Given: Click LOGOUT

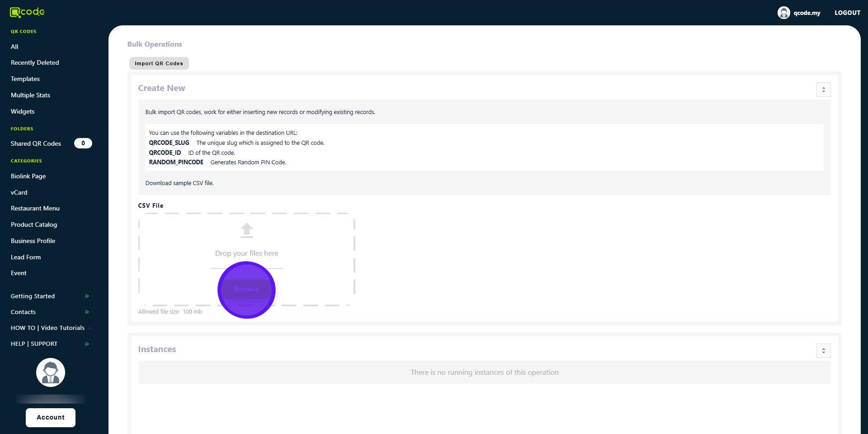Looking at the screenshot, I should [847, 13].
